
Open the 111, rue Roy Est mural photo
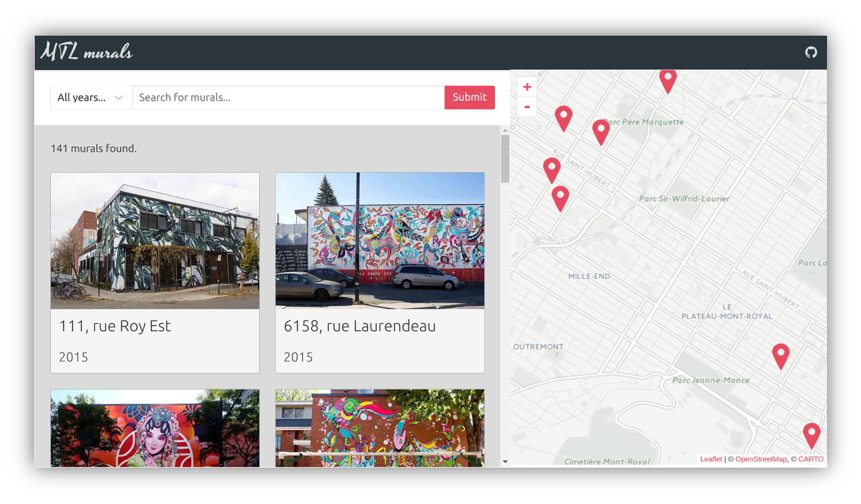(155, 241)
